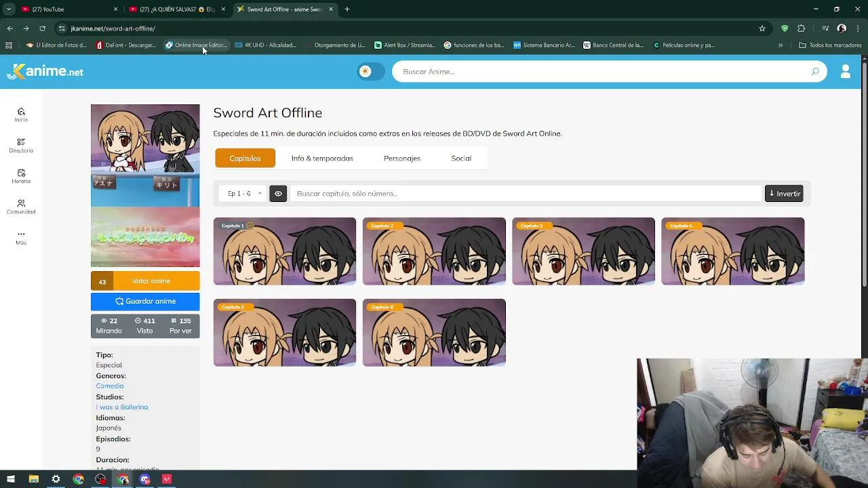Switch to the Social tab

pos(461,158)
